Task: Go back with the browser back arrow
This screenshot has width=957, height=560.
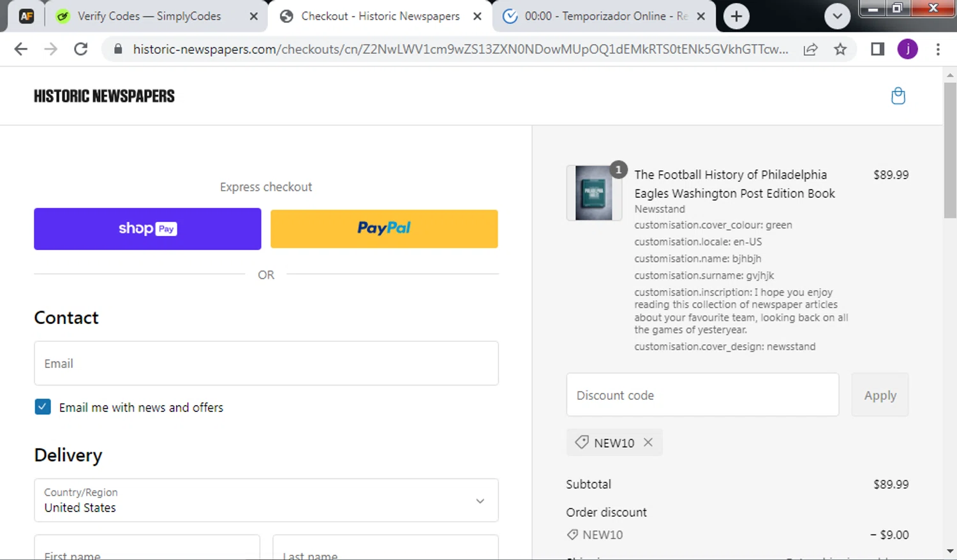Action: pyautogui.click(x=21, y=49)
